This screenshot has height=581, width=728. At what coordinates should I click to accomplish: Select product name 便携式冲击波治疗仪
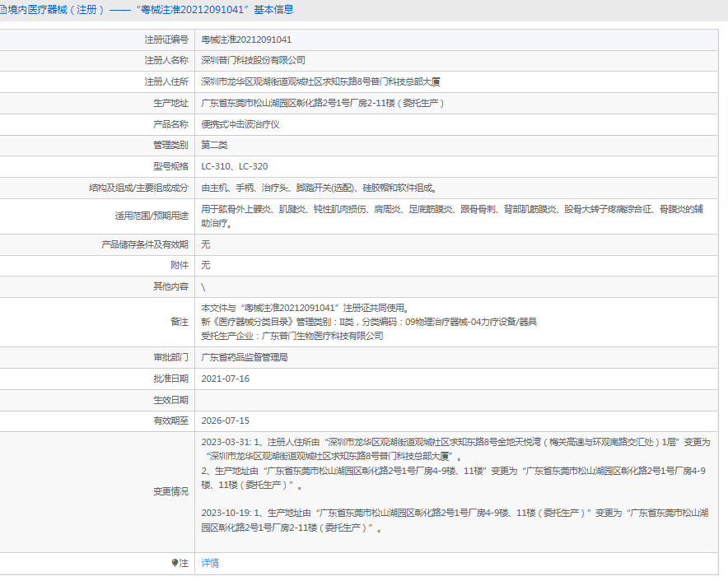tap(240, 124)
